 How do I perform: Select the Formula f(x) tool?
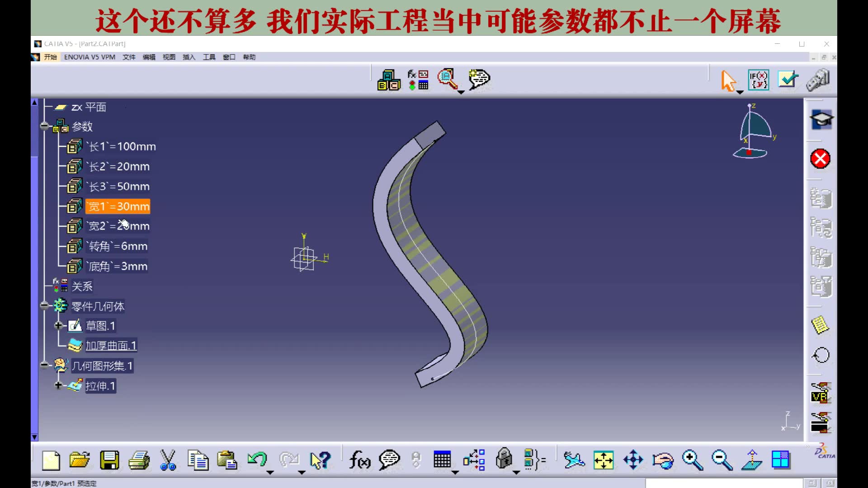(359, 460)
